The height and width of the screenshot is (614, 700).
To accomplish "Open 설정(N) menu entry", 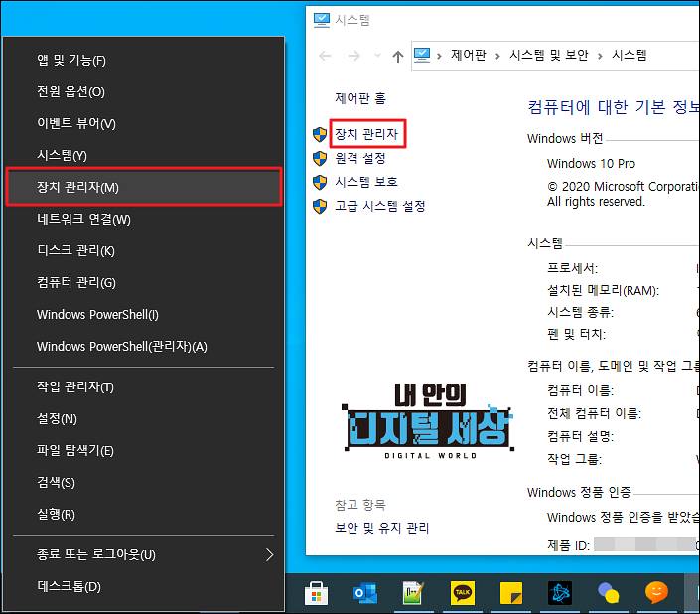I will click(x=144, y=418).
